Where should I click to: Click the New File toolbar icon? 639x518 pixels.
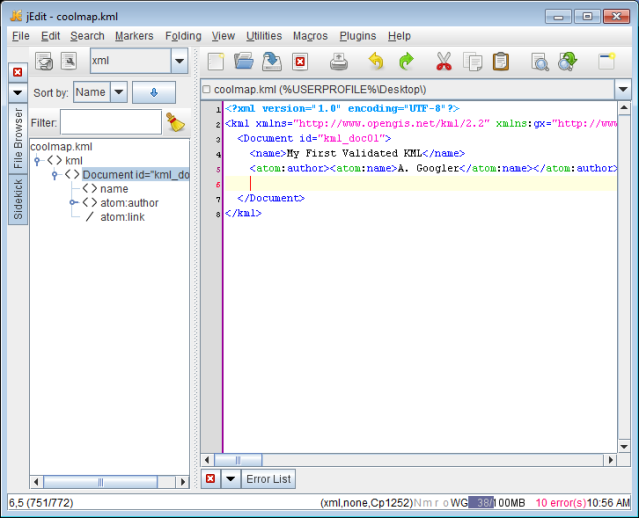click(x=216, y=62)
